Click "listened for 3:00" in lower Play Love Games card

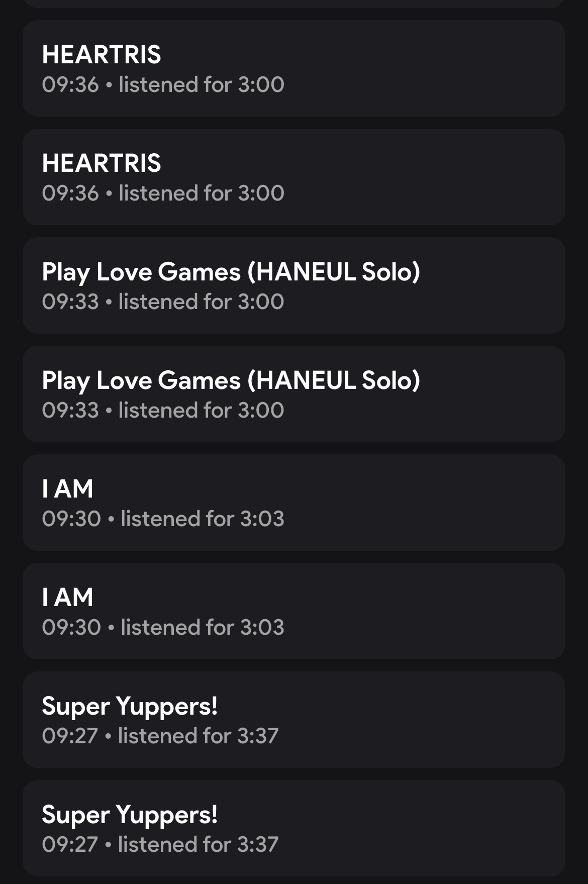[202, 410]
